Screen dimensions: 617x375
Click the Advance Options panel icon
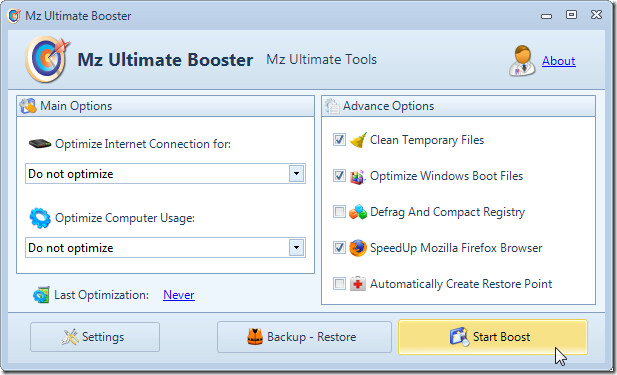pyautogui.click(x=331, y=106)
